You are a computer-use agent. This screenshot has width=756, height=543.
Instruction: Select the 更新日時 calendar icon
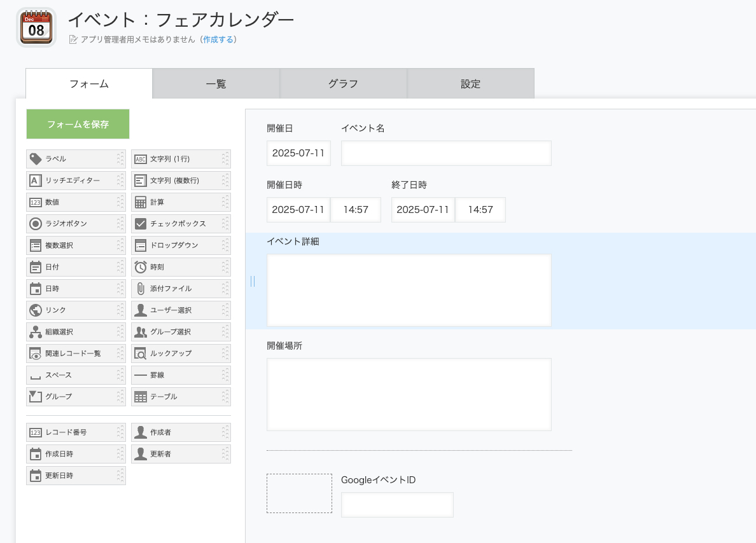tap(35, 476)
